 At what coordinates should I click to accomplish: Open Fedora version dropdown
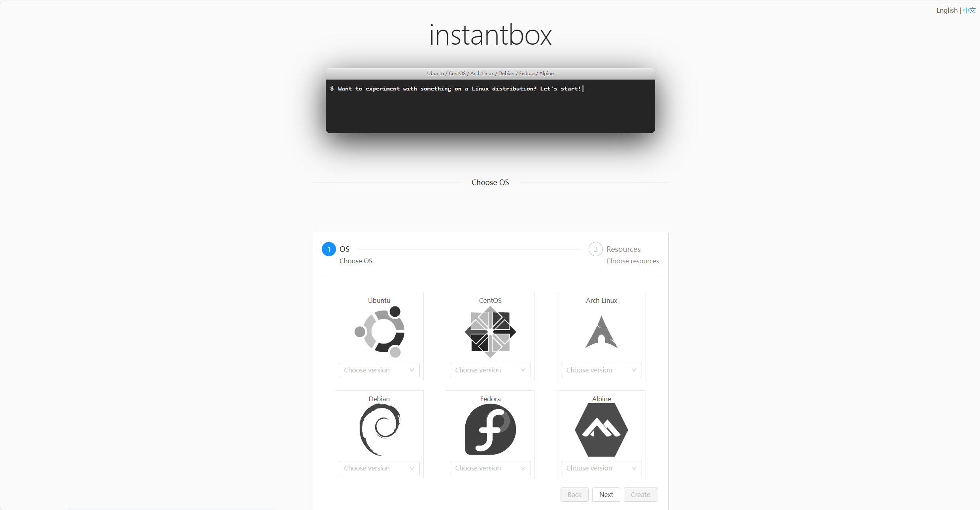(490, 468)
